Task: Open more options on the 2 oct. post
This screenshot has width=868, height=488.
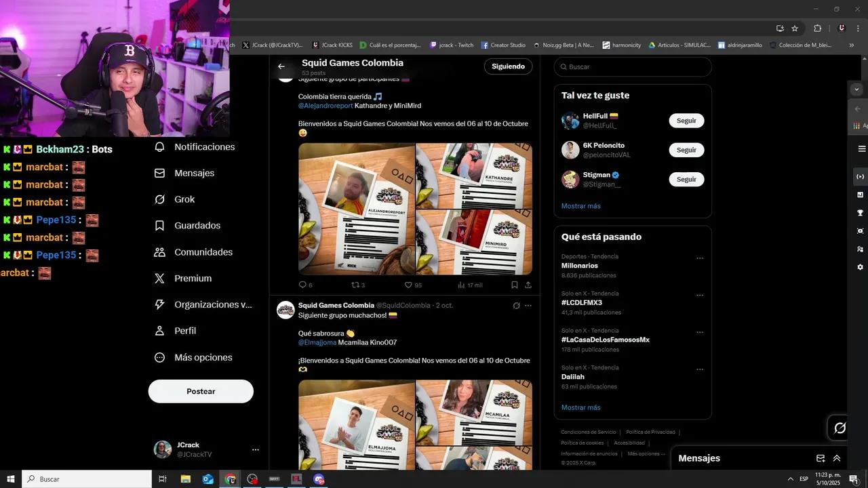Action: 528,306
